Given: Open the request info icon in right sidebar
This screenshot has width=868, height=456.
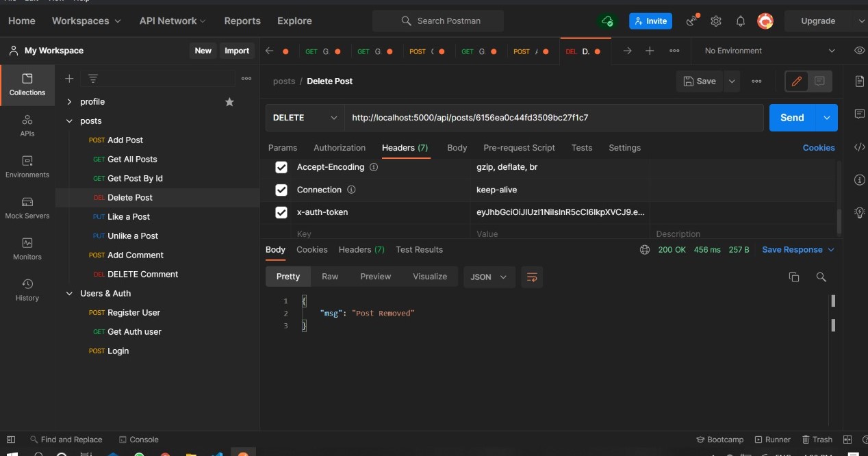Looking at the screenshot, I should (x=860, y=179).
